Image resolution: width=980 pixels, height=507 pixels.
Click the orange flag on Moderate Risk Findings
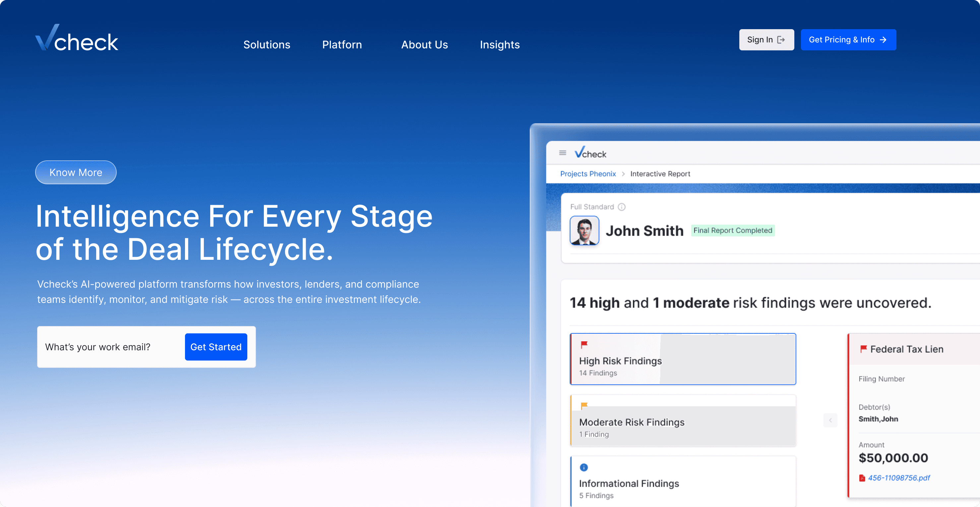(584, 406)
